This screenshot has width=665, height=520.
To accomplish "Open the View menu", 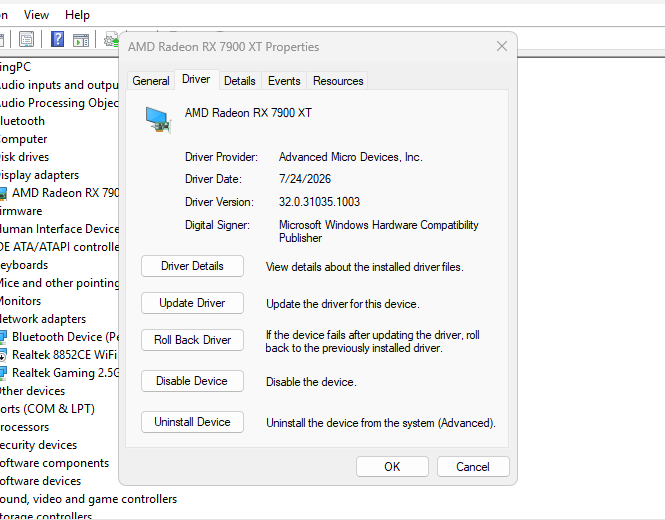I will coord(36,15).
